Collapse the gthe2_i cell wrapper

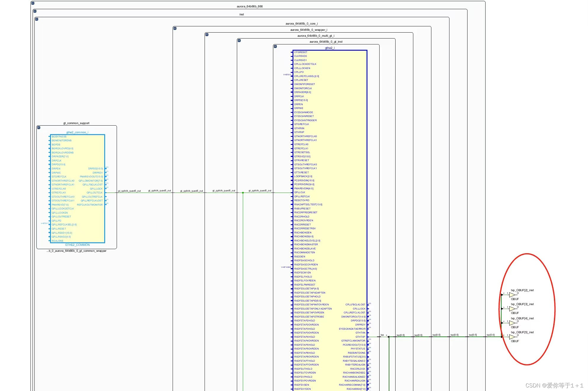[275, 47]
